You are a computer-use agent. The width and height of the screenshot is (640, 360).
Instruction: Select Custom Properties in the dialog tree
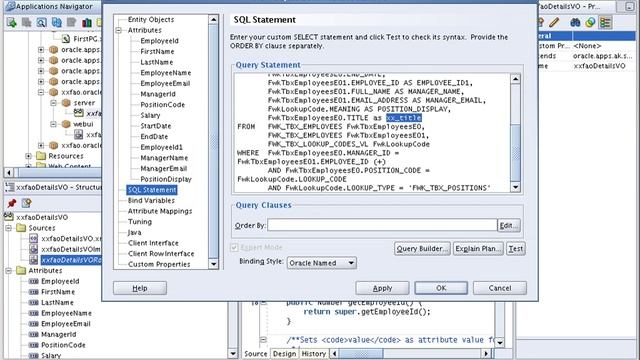click(x=159, y=264)
